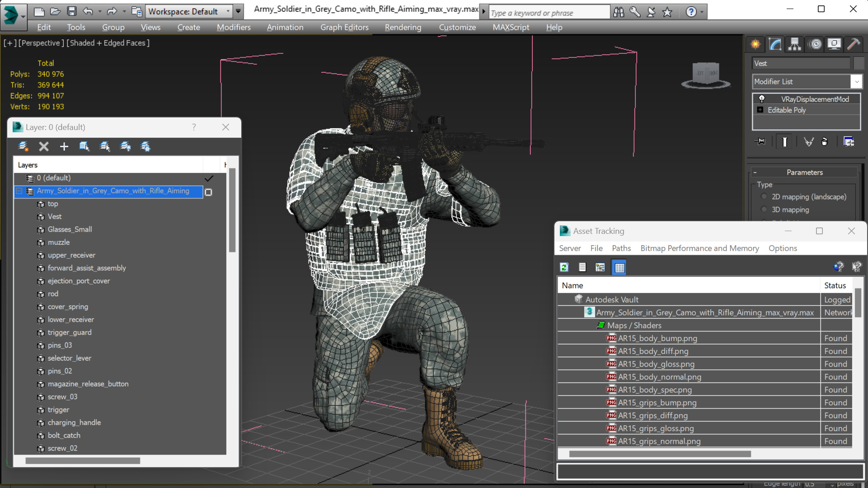Open the Graph Editors menu
Screen dimensions: 868x488
pyautogui.click(x=344, y=27)
